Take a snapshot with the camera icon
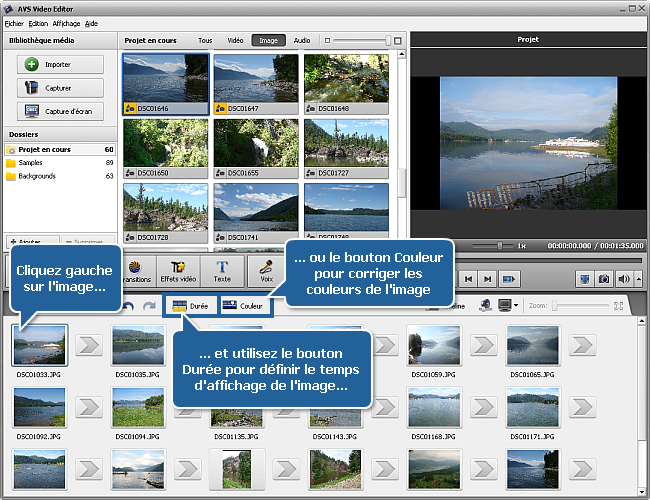 [603, 279]
